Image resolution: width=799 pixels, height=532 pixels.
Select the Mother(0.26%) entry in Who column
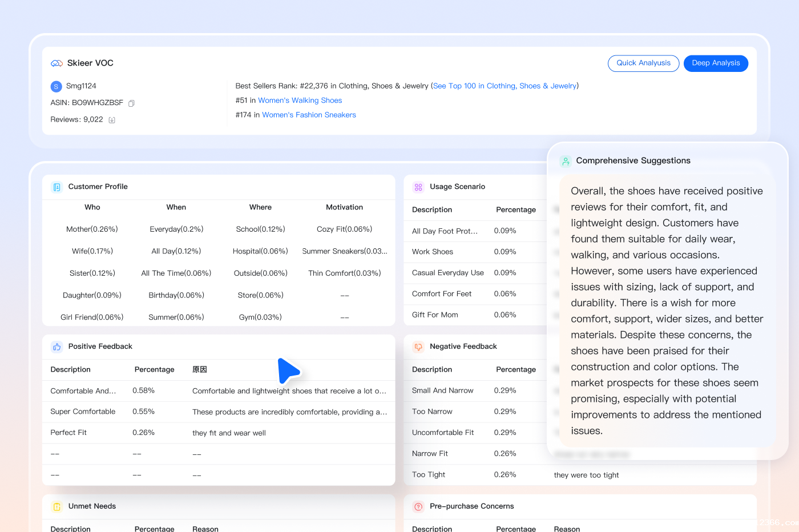(92, 229)
